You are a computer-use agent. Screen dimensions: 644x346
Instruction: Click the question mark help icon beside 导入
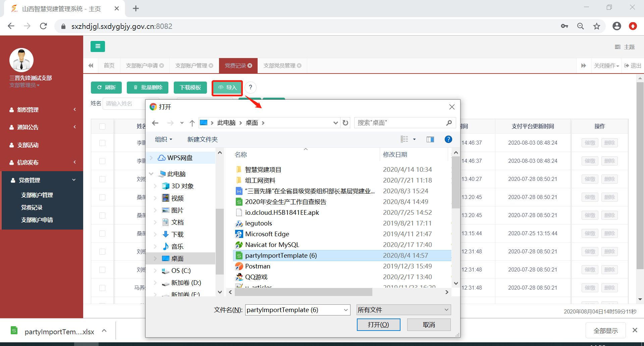coord(250,87)
